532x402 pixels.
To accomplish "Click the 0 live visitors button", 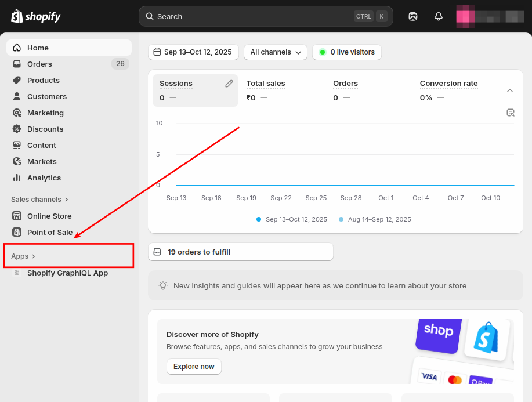I will [346, 52].
